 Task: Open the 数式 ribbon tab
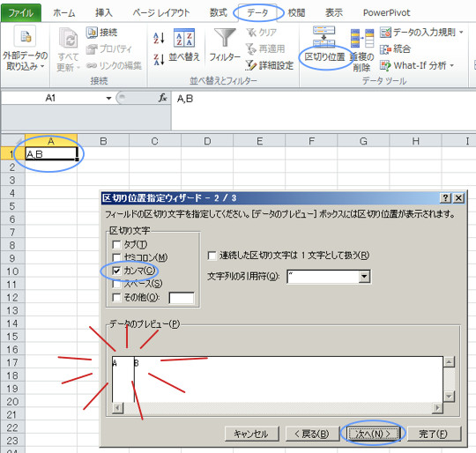click(219, 12)
